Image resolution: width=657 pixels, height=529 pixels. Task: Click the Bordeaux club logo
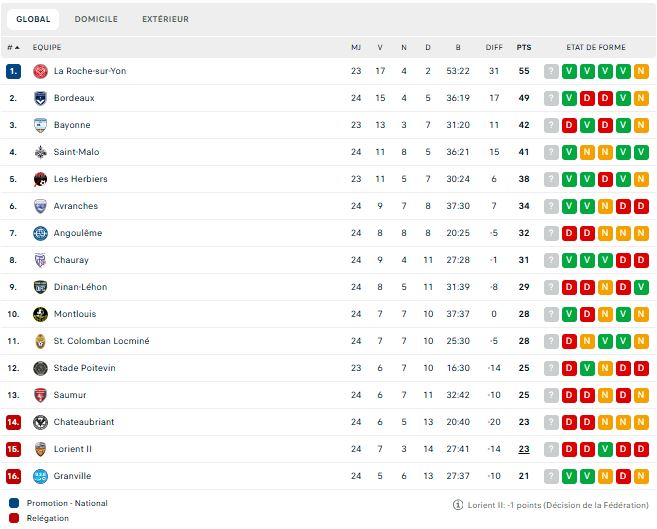[x=41, y=98]
